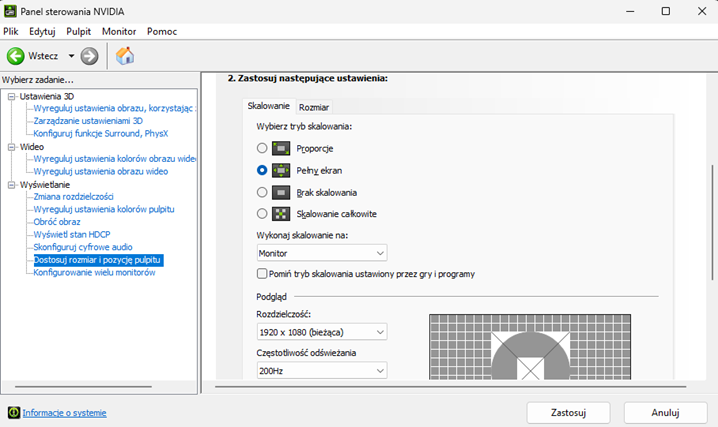Select the Brak skalowania radio button
The image size is (718, 427).
262,192
